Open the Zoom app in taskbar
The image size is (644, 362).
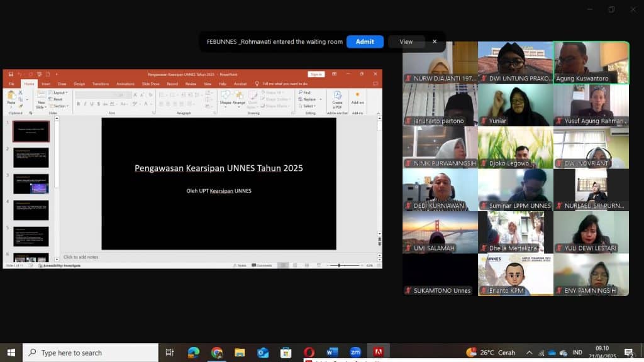[x=355, y=352]
